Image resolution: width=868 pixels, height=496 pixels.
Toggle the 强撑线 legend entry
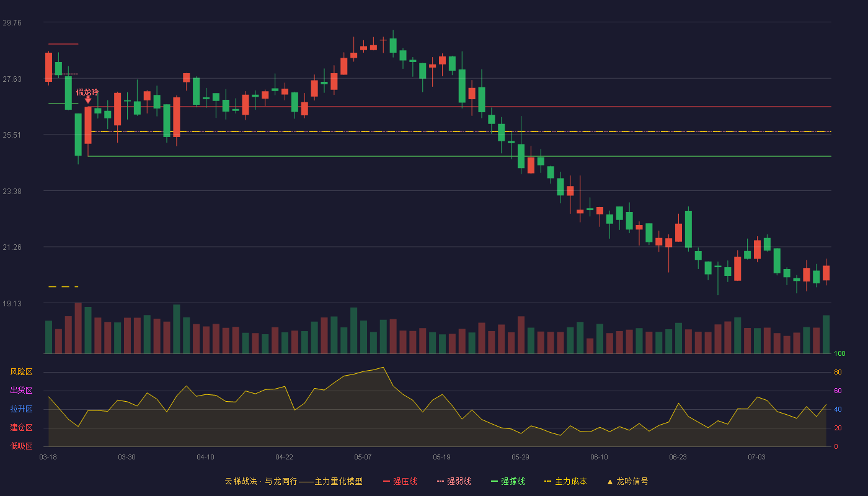(x=508, y=481)
